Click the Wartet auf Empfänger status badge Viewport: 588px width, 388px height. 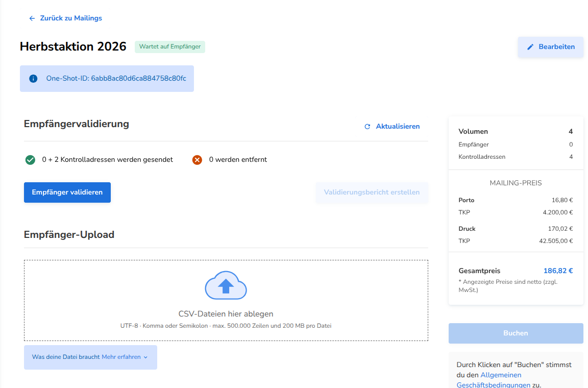pos(170,46)
